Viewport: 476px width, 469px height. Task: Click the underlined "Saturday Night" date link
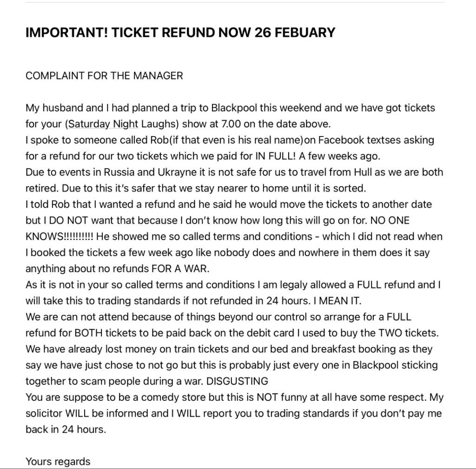coord(103,124)
